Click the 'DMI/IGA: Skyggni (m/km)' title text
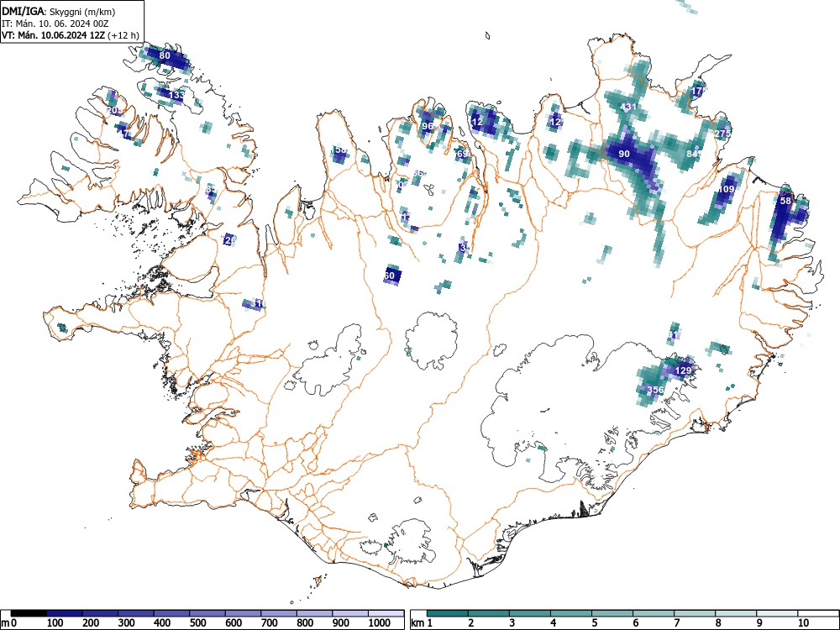The image size is (840, 630). click(59, 12)
